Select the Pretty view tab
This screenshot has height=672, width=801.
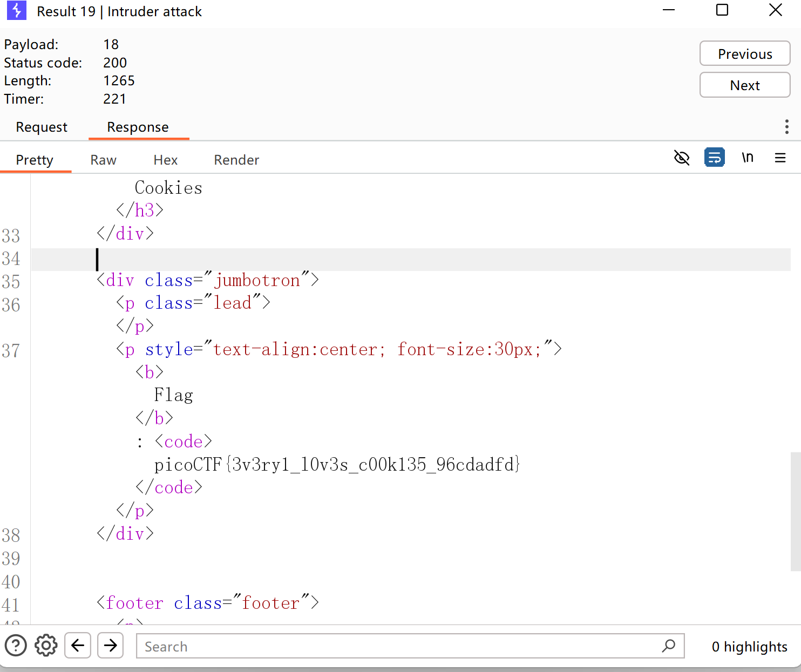pyautogui.click(x=35, y=160)
